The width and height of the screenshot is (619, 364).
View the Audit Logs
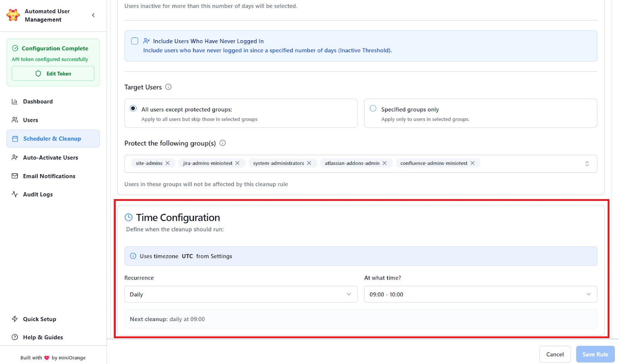coord(38,194)
